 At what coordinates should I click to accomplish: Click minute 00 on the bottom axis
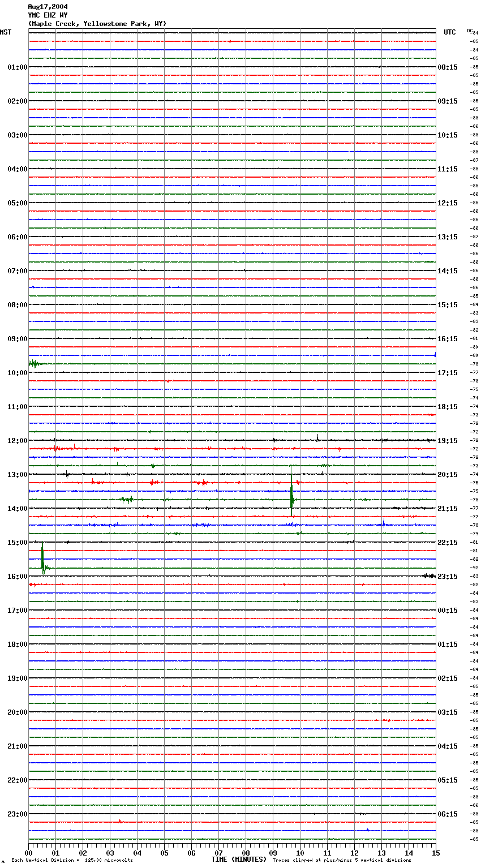coord(28,853)
